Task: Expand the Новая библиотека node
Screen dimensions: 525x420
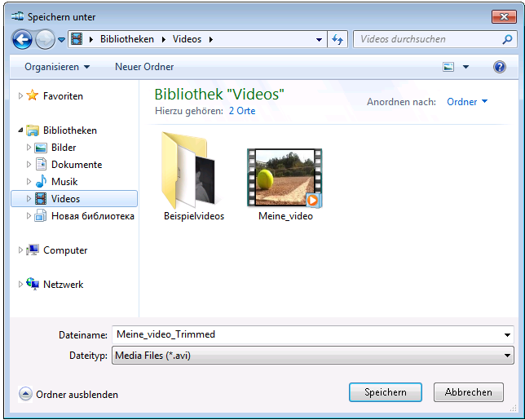Action: pyautogui.click(x=29, y=215)
